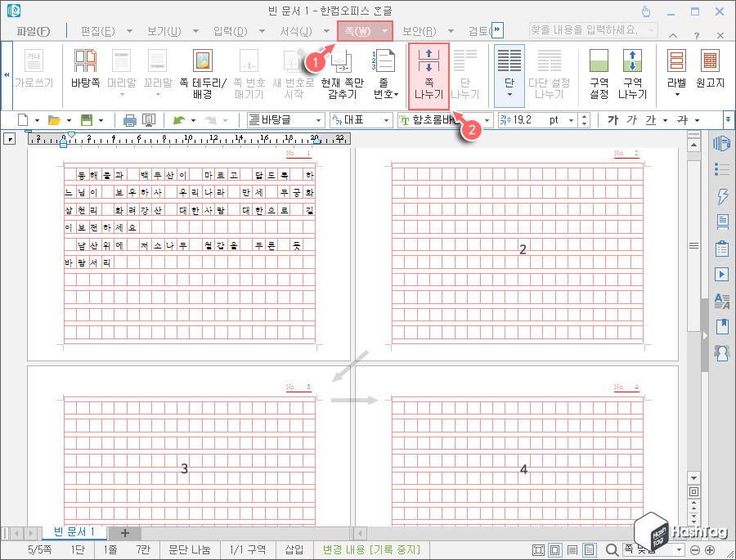Open the play button sidebar panel
Screen dimensions: 736x560
pos(722,274)
